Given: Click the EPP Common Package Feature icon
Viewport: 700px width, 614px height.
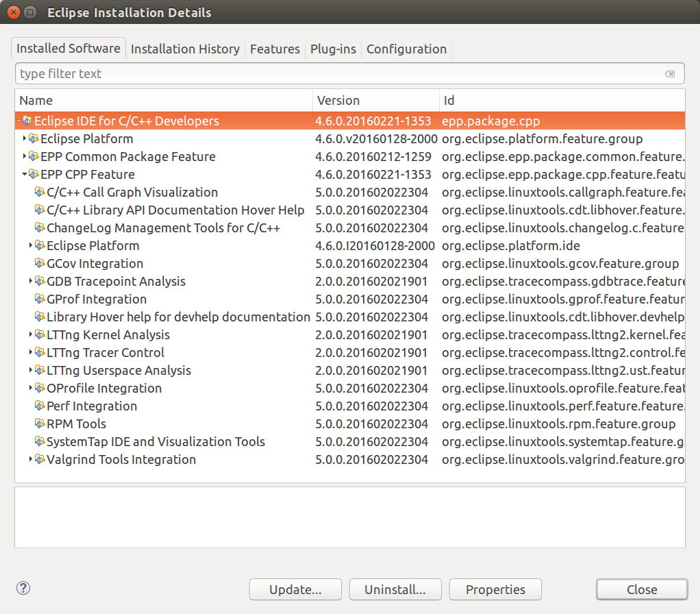Looking at the screenshot, I should point(34,156).
